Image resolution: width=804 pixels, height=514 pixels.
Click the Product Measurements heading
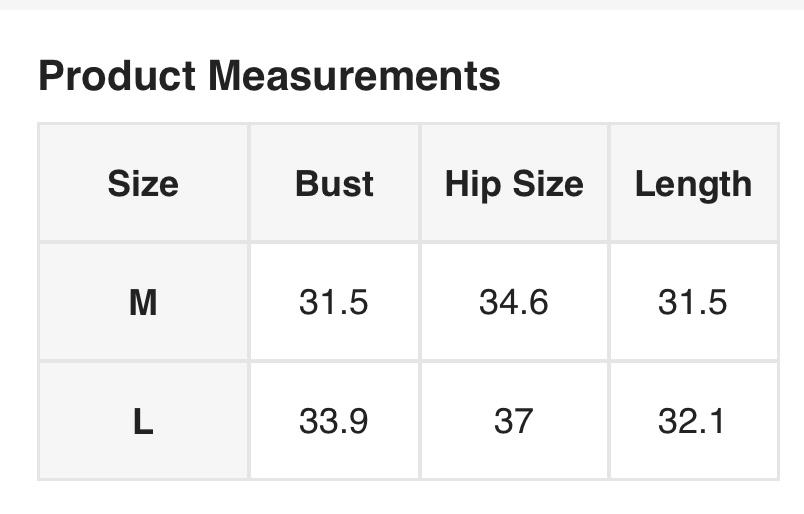(x=269, y=75)
